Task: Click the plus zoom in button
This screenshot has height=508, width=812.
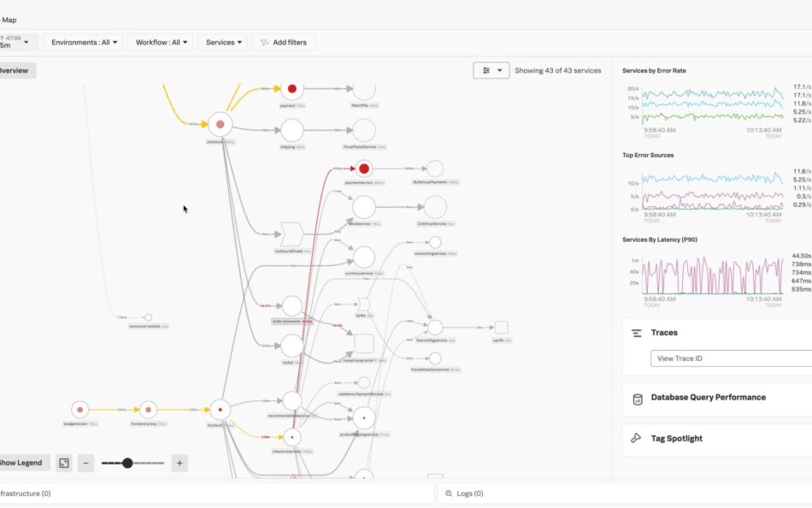Action: pos(179,463)
